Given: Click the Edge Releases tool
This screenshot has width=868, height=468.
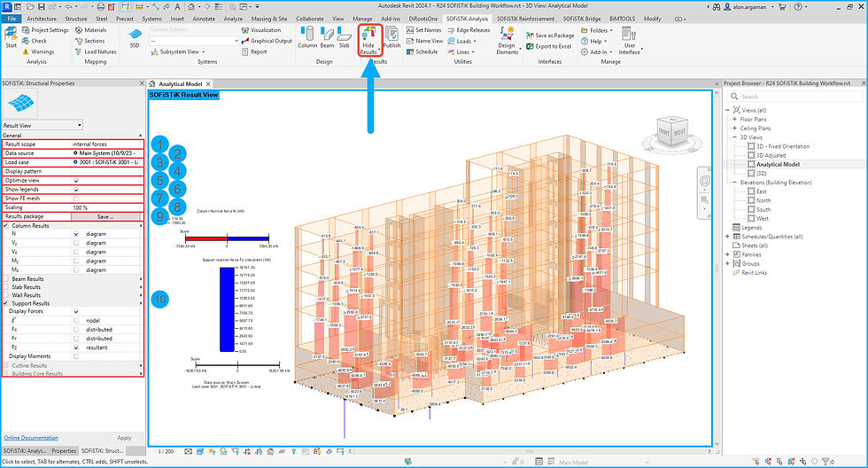Looking at the screenshot, I should [x=469, y=30].
